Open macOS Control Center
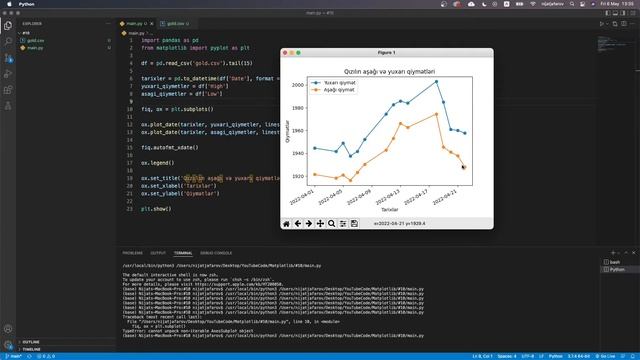Screen dimensions: 640x360 click(582, 4)
